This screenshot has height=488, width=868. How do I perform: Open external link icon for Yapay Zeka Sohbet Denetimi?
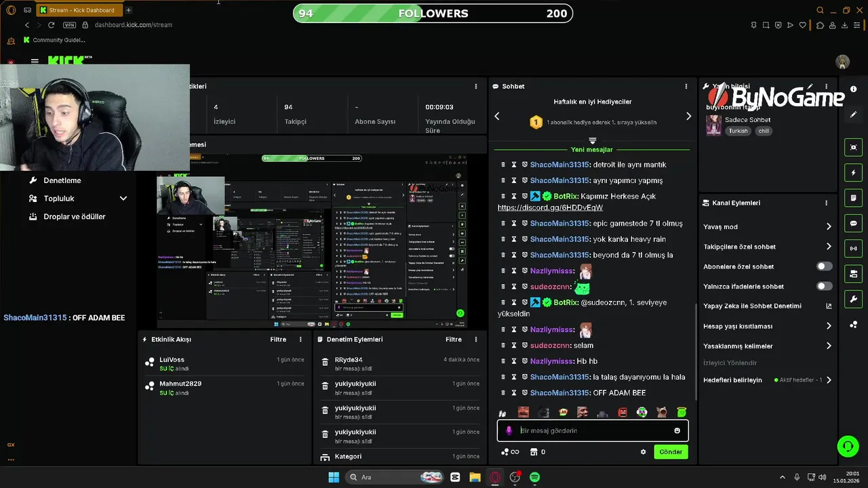click(828, 306)
